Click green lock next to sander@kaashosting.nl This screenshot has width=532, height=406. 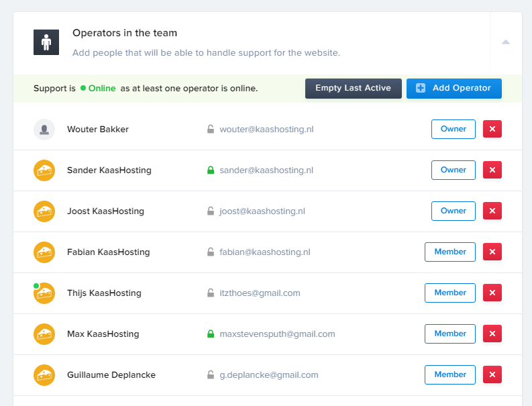pos(211,170)
